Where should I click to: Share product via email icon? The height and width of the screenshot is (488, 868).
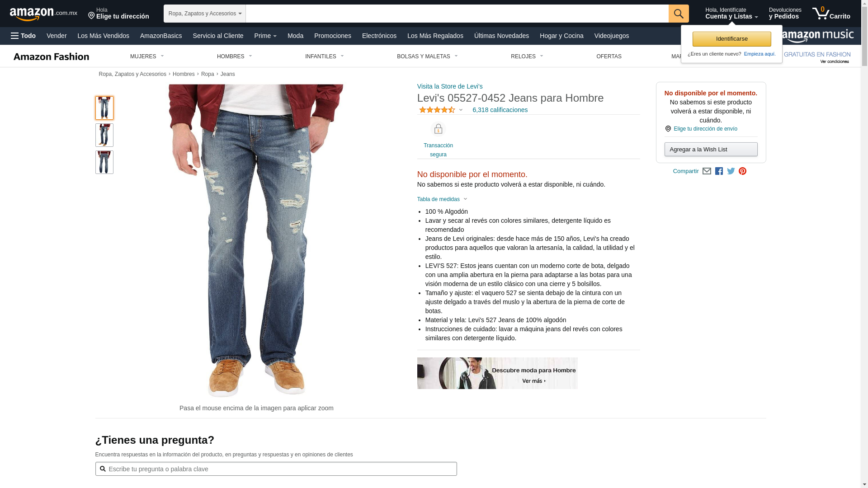tap(707, 171)
